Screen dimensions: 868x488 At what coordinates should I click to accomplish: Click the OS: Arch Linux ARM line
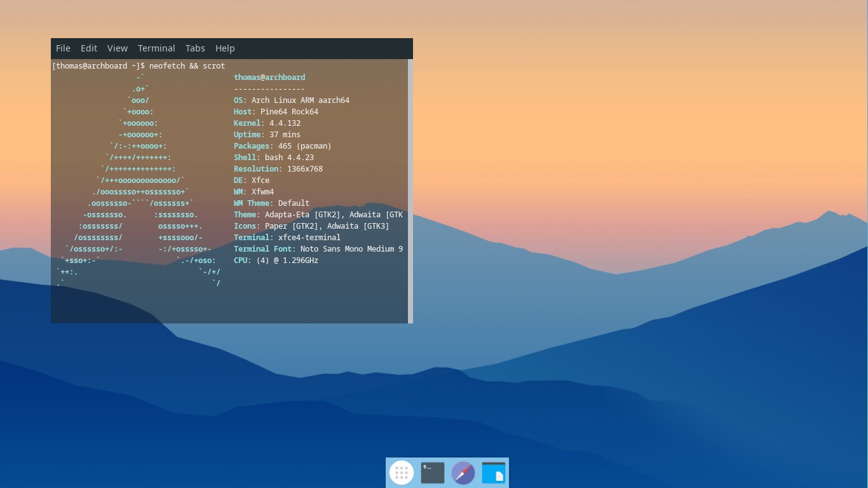[x=292, y=100]
